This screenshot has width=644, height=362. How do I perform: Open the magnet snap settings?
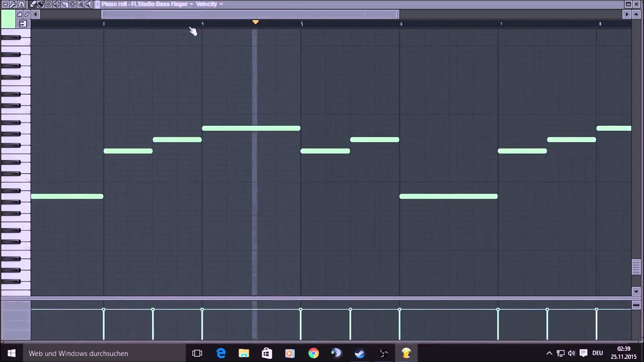pos(21,4)
